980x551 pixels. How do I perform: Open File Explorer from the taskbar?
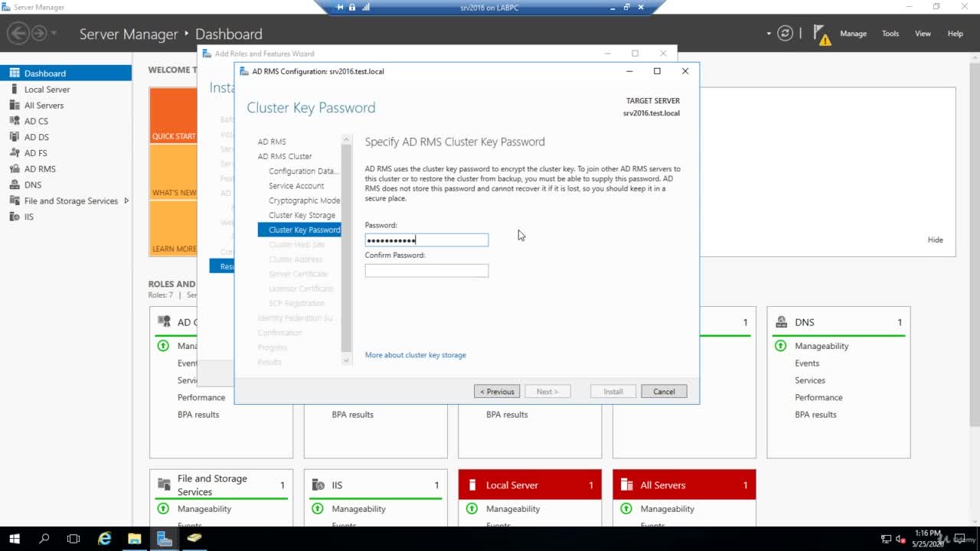[134, 539]
